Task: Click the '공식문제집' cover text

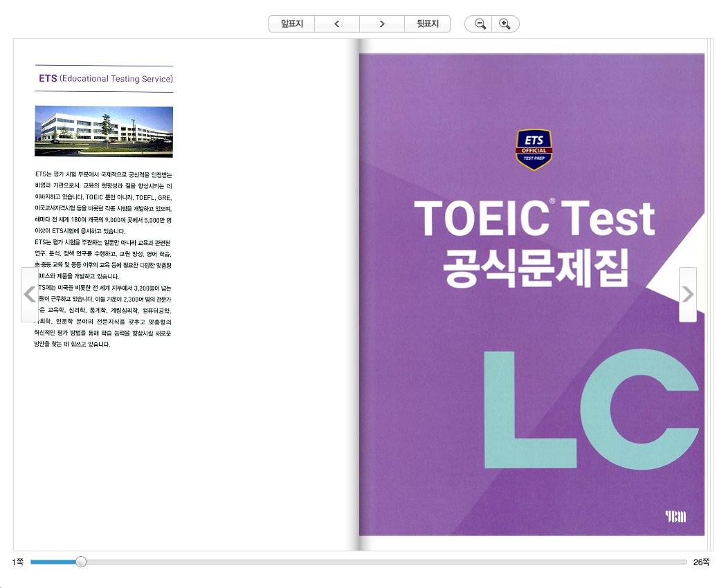Action: click(536, 268)
